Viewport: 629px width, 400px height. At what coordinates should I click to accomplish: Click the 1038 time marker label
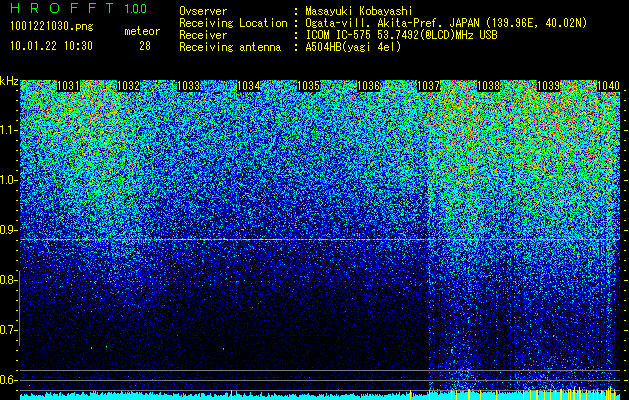(x=489, y=86)
